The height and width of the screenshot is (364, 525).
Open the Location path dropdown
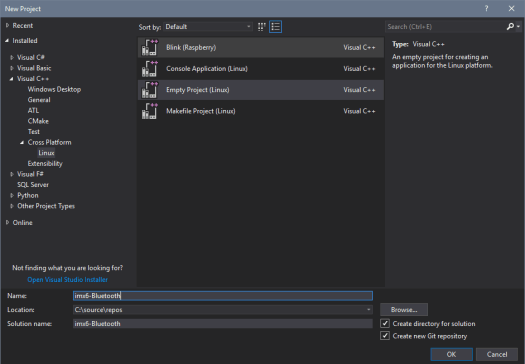pos(368,310)
